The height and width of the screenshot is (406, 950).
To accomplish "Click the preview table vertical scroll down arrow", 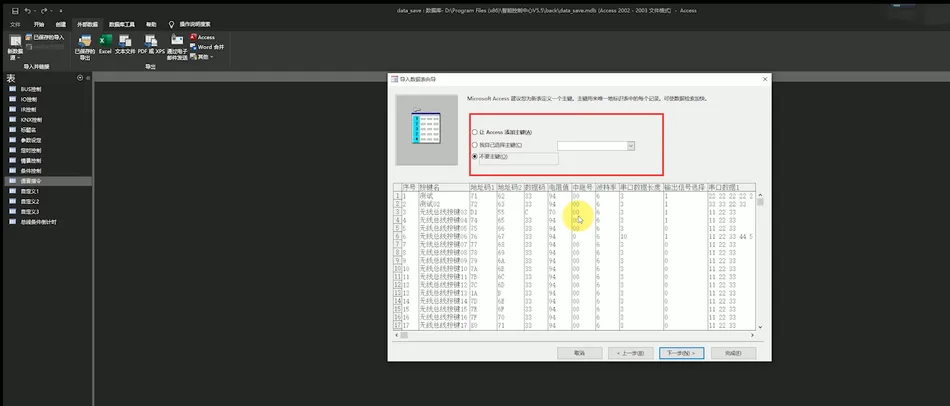I will (x=760, y=327).
